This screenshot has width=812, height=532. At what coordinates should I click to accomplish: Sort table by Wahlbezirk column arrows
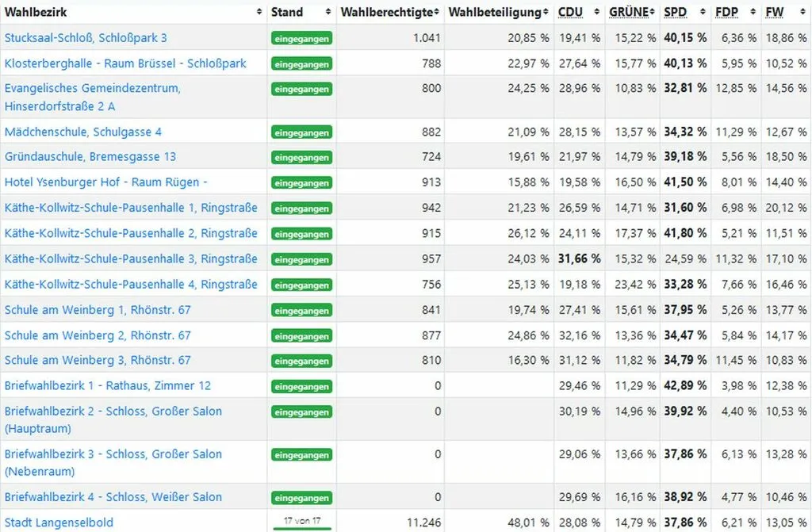(x=259, y=12)
